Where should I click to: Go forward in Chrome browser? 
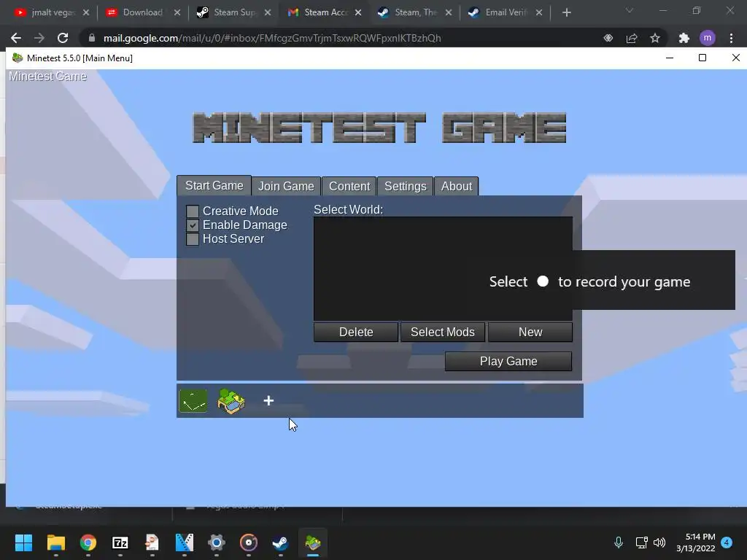[39, 38]
